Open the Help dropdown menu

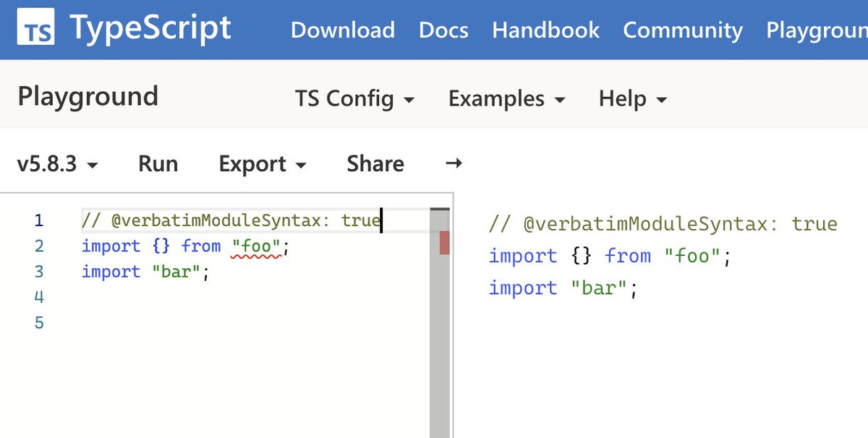(633, 98)
